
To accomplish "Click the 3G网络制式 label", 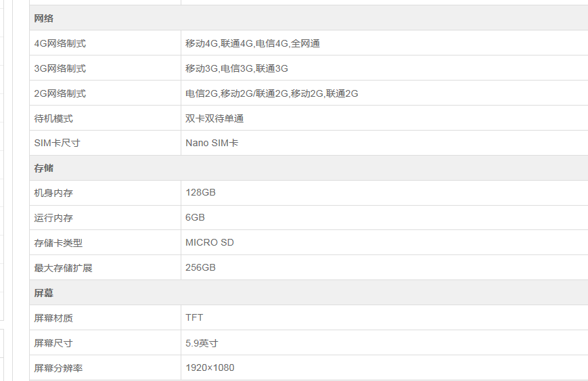I will click(x=60, y=68).
